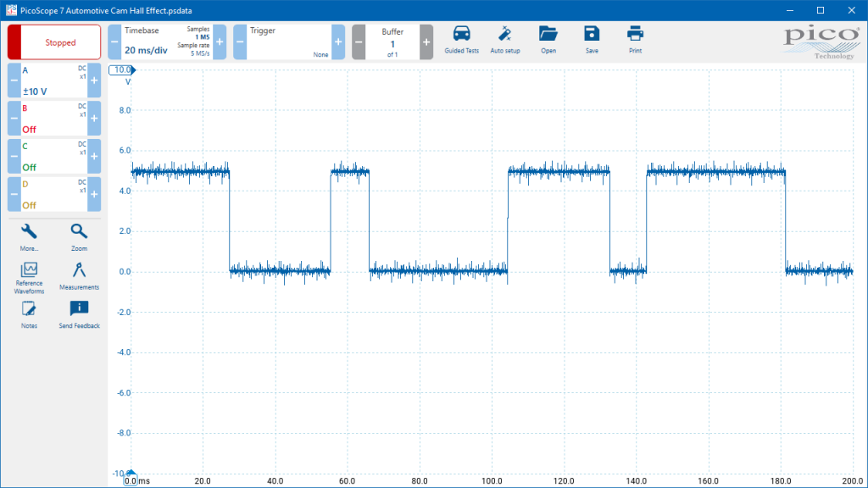
Task: Run Auto setup wand tool
Action: (505, 41)
